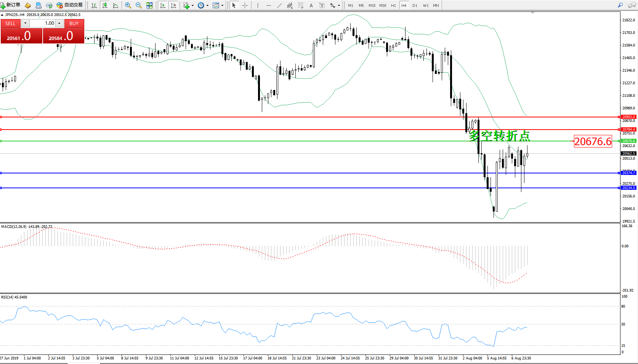This screenshot has width=638, height=364.
Task: Toggle chart shift
Action: click(x=173, y=5)
